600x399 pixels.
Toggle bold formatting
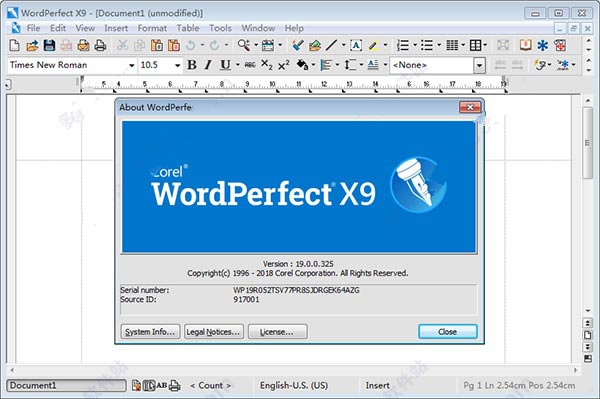click(192, 65)
